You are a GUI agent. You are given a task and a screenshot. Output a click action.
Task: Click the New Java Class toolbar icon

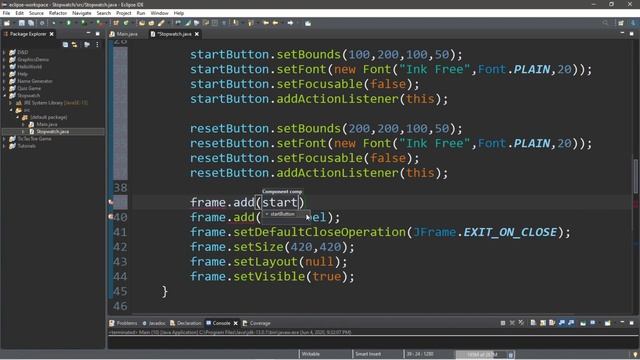pos(126,23)
